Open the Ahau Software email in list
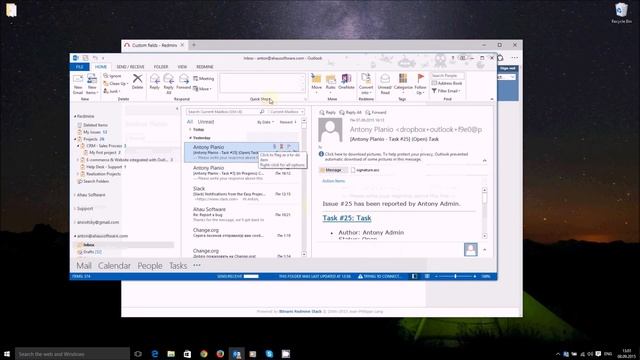 (243, 215)
